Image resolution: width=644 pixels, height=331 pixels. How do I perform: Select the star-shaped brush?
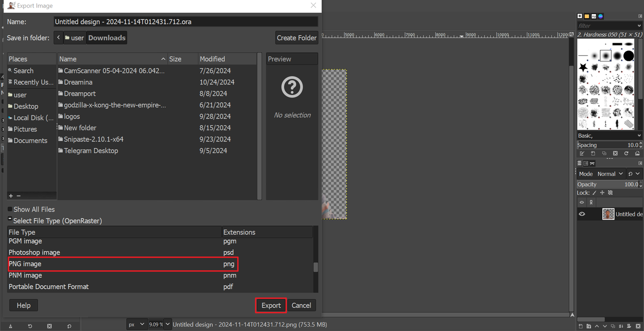pos(583,67)
